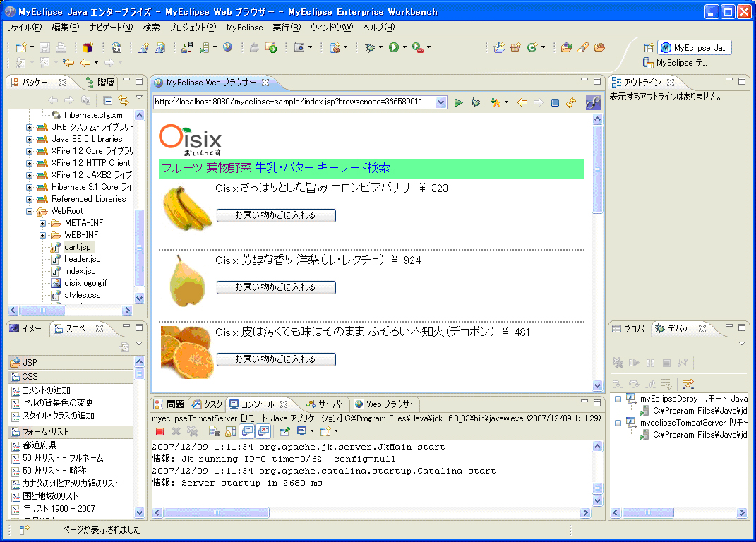Image resolution: width=756 pixels, height=542 pixels.
Task: Click the Collapse All icon in package explorer
Action: 108,100
